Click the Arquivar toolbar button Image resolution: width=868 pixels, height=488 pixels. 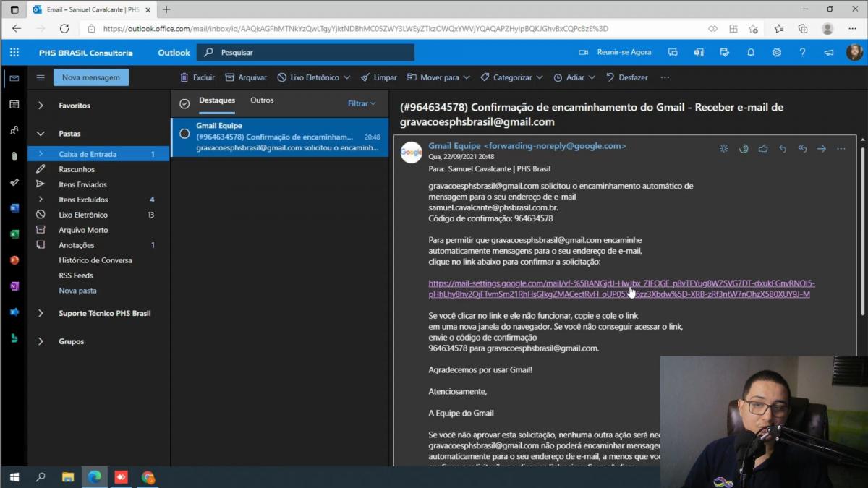point(245,77)
